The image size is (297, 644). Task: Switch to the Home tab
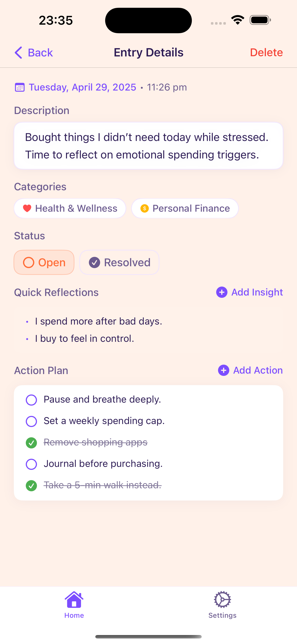click(x=74, y=605)
